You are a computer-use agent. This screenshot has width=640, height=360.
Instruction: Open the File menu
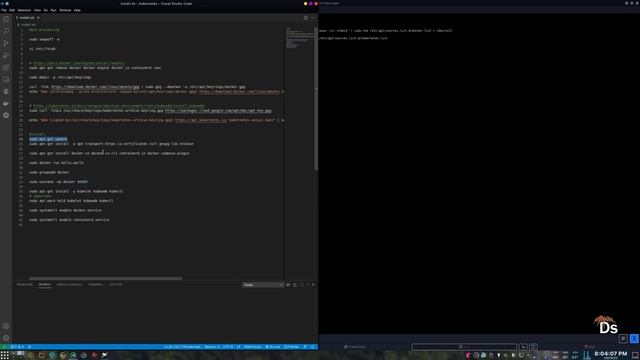point(4,10)
